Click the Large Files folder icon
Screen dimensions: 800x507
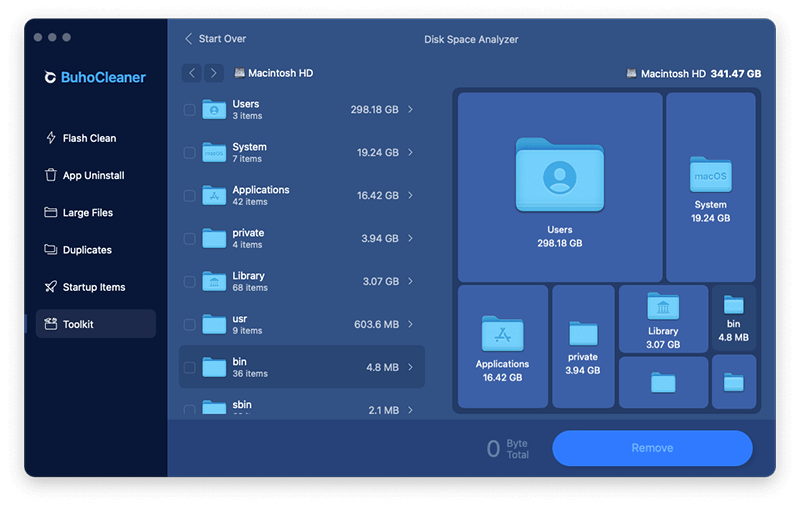tap(51, 212)
